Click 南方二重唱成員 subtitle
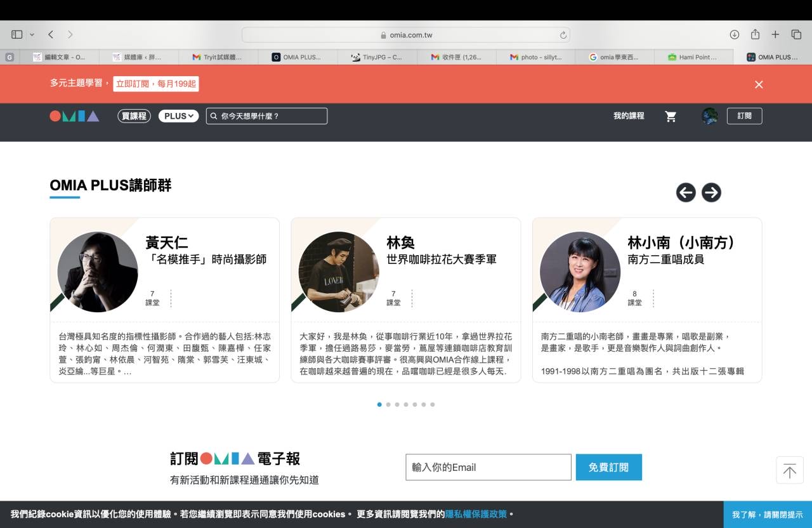 coord(666,260)
